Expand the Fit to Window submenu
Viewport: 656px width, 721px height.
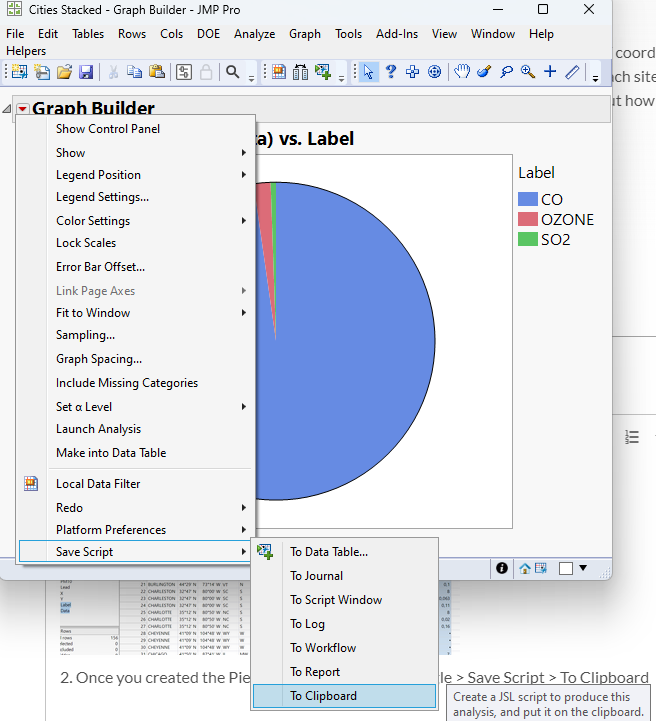coord(137,313)
